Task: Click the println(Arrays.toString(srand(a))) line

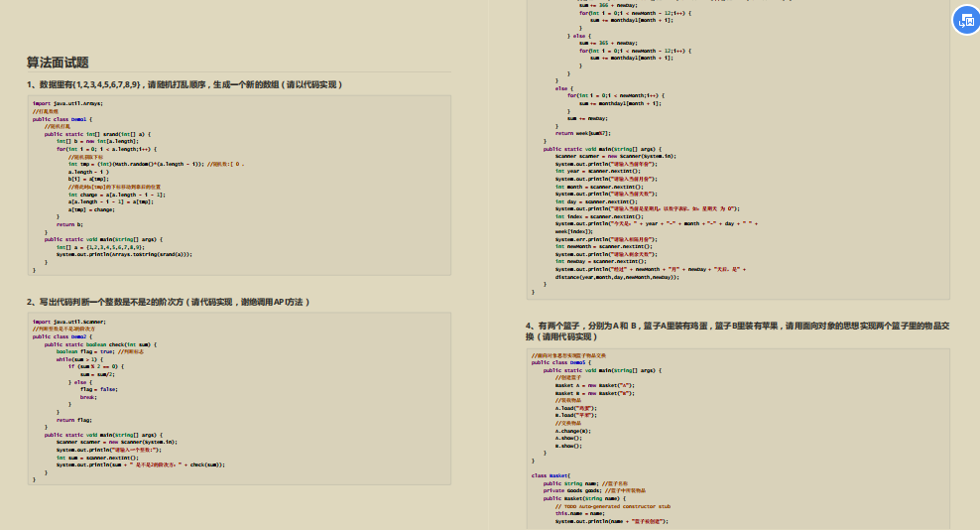Action: coord(124,255)
